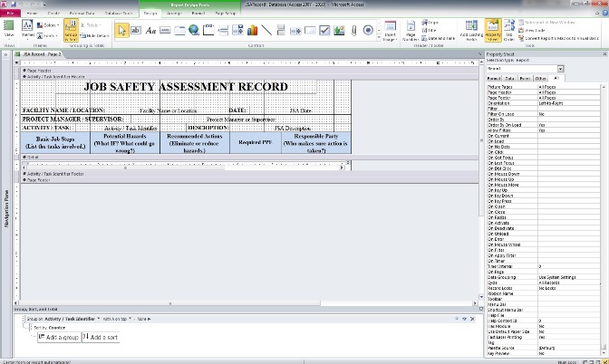Screen dimensions: 609x364
Task: Click the Save icon in quick access toolbar
Action: coord(14,5)
